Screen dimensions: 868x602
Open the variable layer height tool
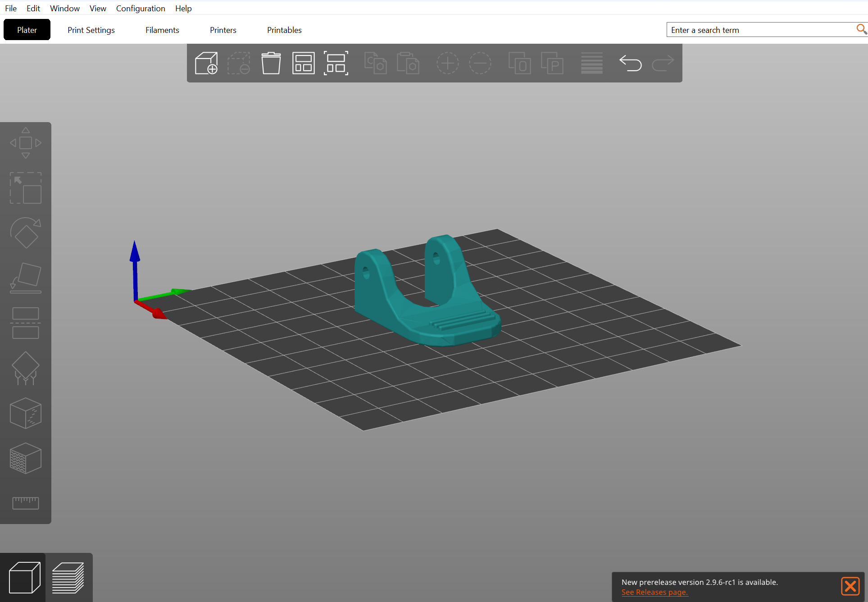592,63
